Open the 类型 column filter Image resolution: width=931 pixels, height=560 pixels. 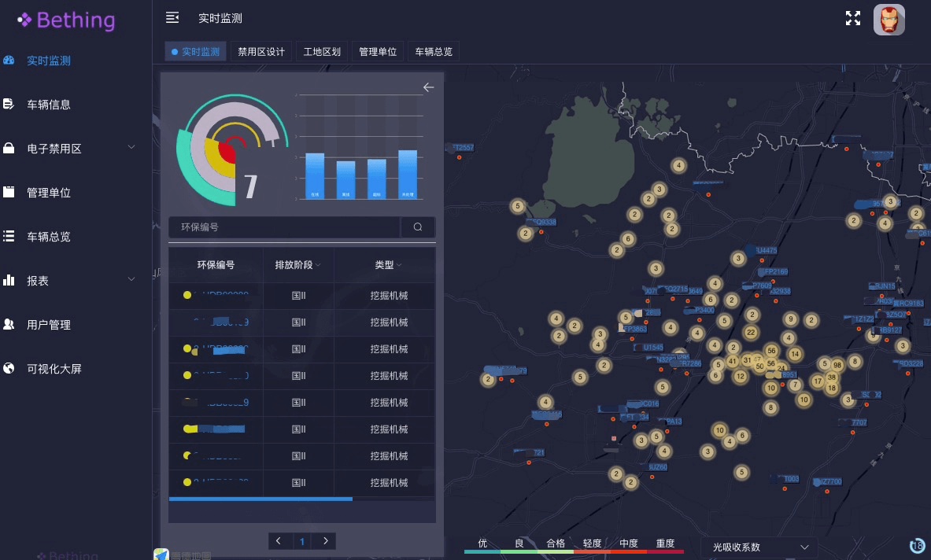pos(388,265)
